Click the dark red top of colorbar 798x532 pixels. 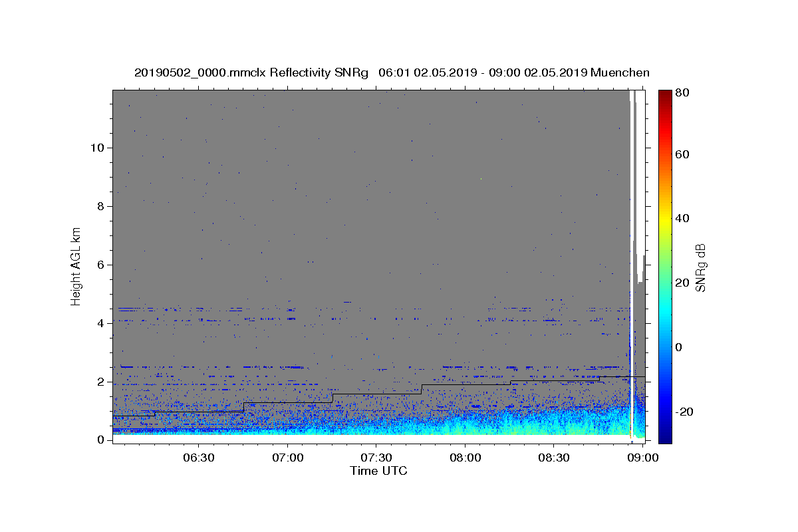point(665,94)
